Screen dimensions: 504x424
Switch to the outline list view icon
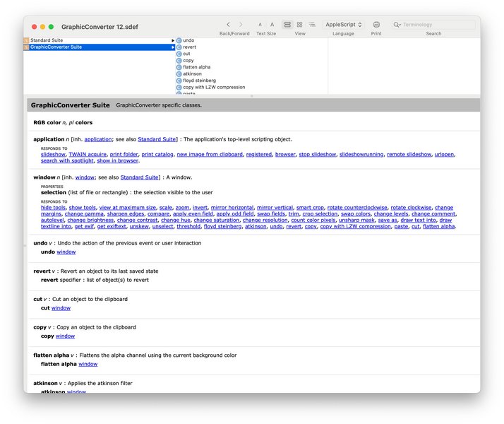(x=312, y=25)
